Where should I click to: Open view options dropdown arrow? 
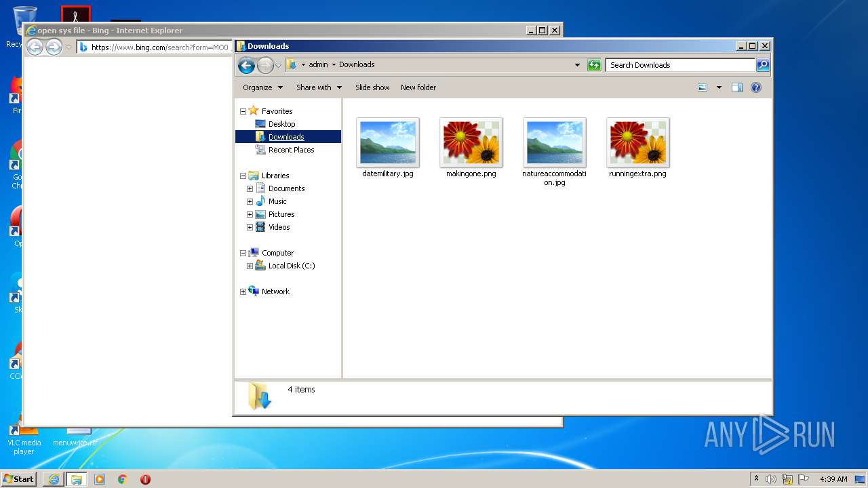(x=719, y=87)
